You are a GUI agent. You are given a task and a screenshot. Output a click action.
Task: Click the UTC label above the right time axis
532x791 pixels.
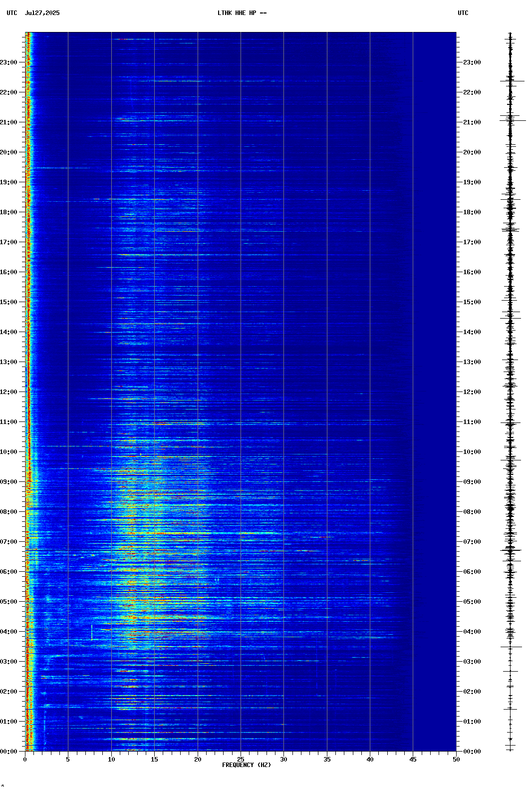(463, 13)
